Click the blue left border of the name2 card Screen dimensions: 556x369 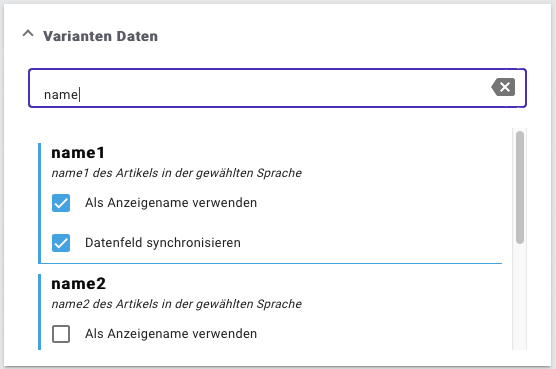(39, 312)
